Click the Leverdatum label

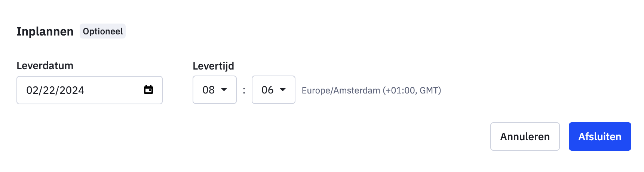point(45,66)
